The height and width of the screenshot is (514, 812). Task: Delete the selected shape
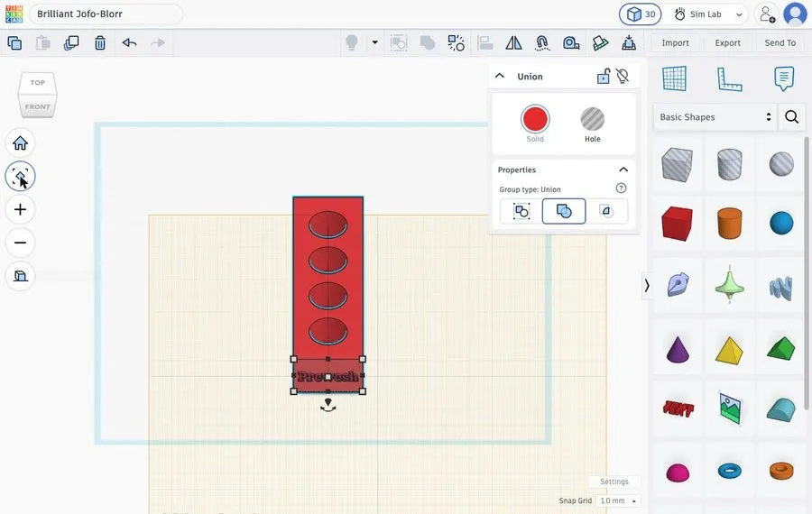[100, 43]
